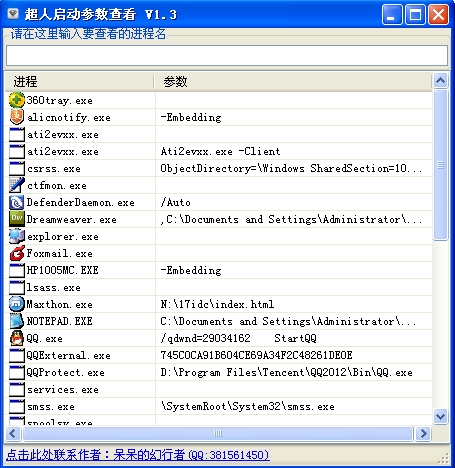The height and width of the screenshot is (468, 455).
Task: Click the DefenderDaemon.exe icon
Action: pos(17,202)
